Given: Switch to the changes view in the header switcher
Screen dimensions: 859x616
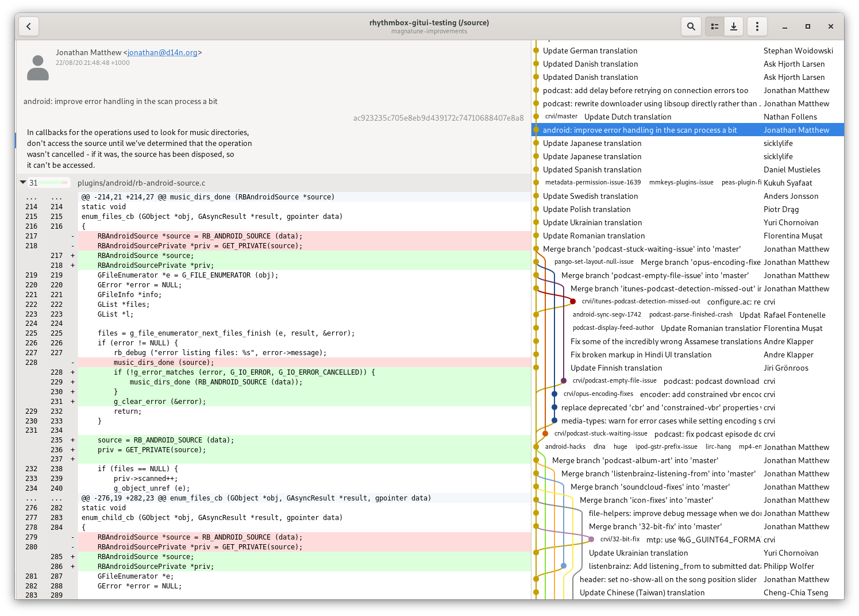Looking at the screenshot, I should [734, 26].
